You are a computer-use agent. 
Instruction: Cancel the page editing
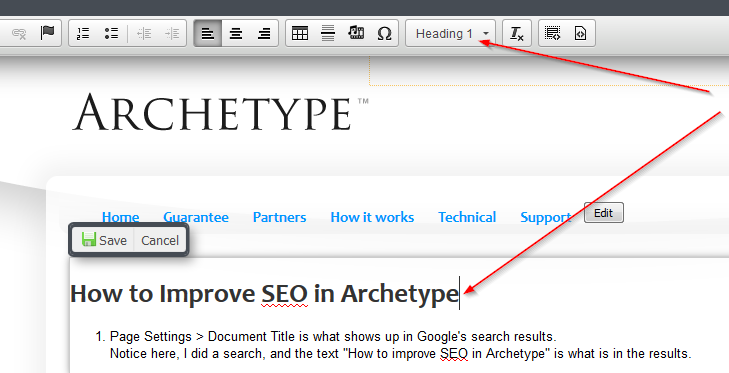pos(160,240)
